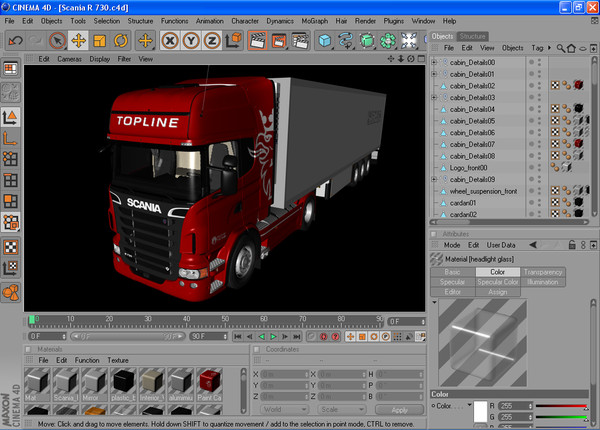Click timeline ruler at frame 50
Screen dimensions: 600x430
(225, 321)
